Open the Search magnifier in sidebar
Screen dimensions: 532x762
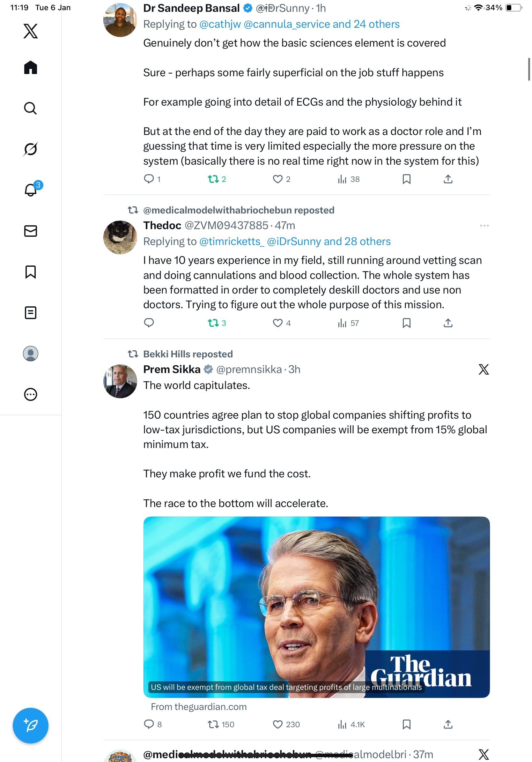coord(31,108)
